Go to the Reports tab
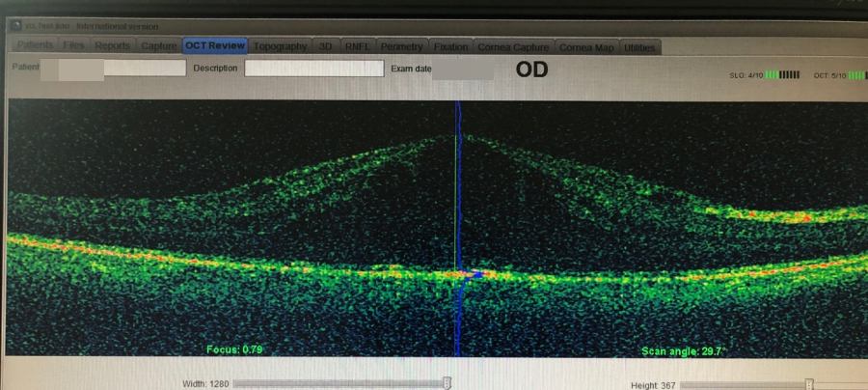Screen dimensions: 868x390 [x=114, y=45]
